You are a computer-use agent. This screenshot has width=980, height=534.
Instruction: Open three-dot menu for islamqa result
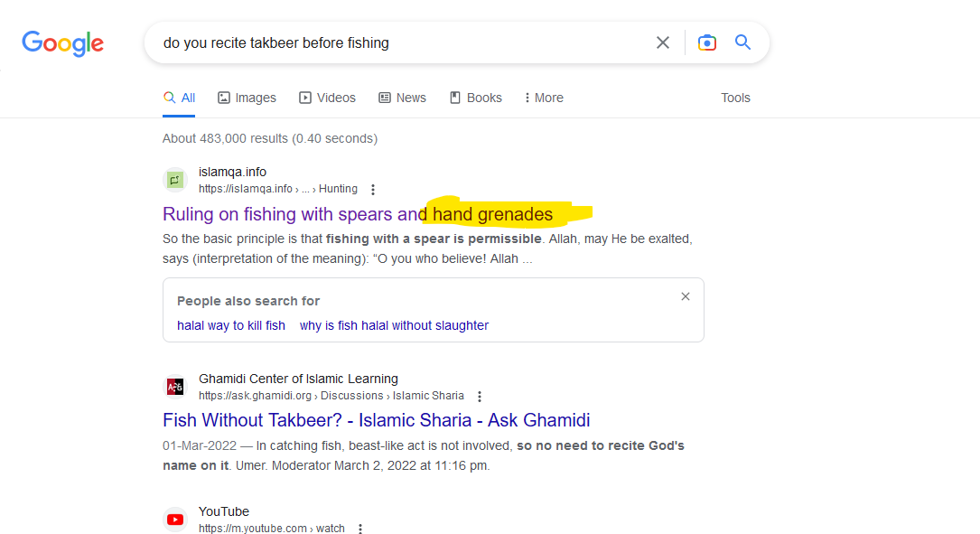373,190
